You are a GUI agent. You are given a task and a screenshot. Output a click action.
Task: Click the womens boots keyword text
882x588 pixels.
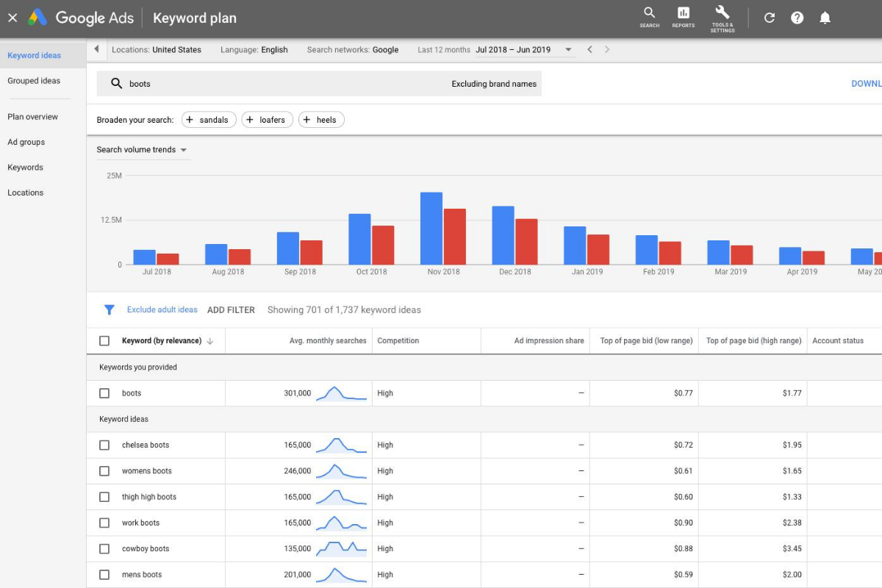[x=147, y=471]
